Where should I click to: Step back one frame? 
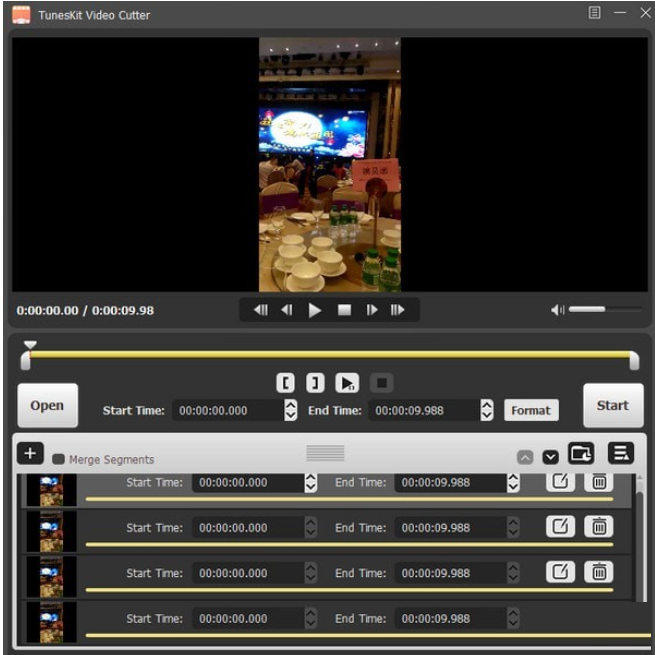pyautogui.click(x=287, y=310)
